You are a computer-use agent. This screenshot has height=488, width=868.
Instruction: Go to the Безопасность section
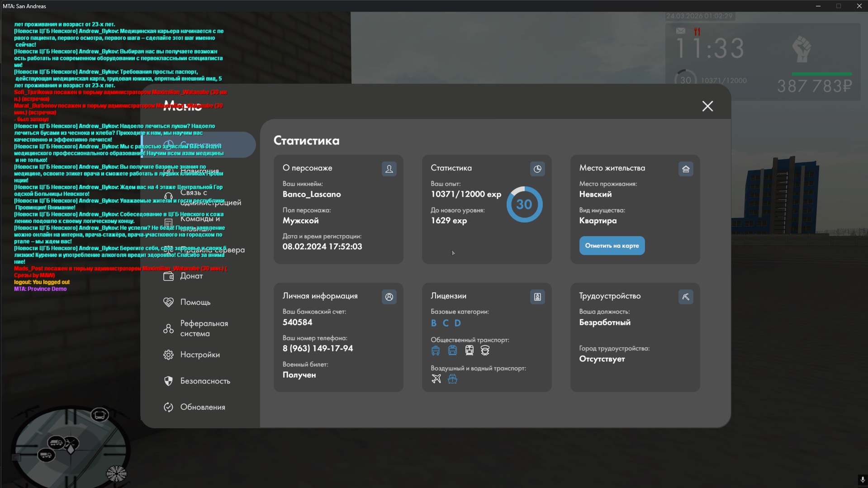205,381
